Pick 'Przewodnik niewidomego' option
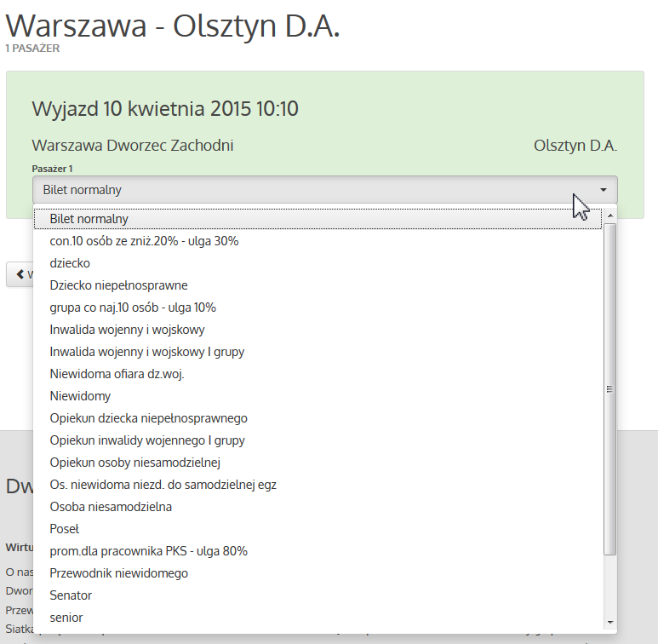The image size is (658, 644). tap(318, 573)
